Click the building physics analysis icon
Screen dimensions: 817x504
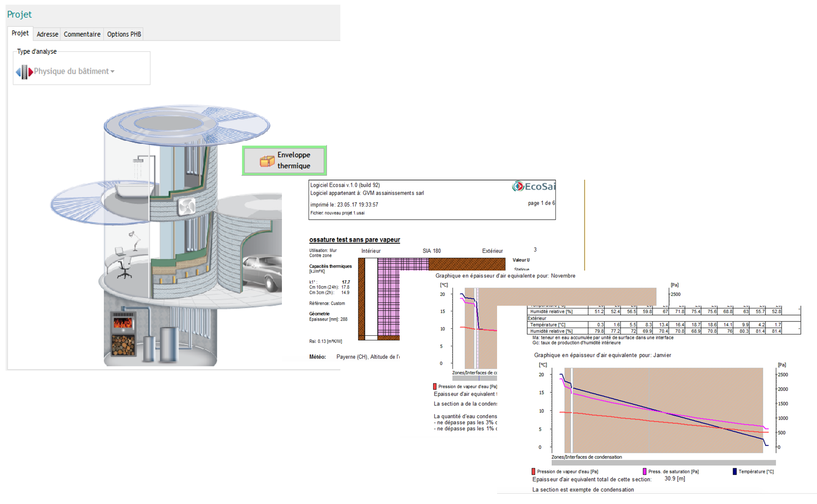[24, 72]
